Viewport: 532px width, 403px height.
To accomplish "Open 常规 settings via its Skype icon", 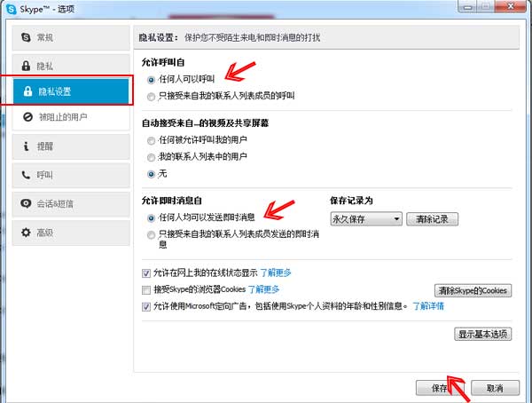I will click(x=27, y=37).
